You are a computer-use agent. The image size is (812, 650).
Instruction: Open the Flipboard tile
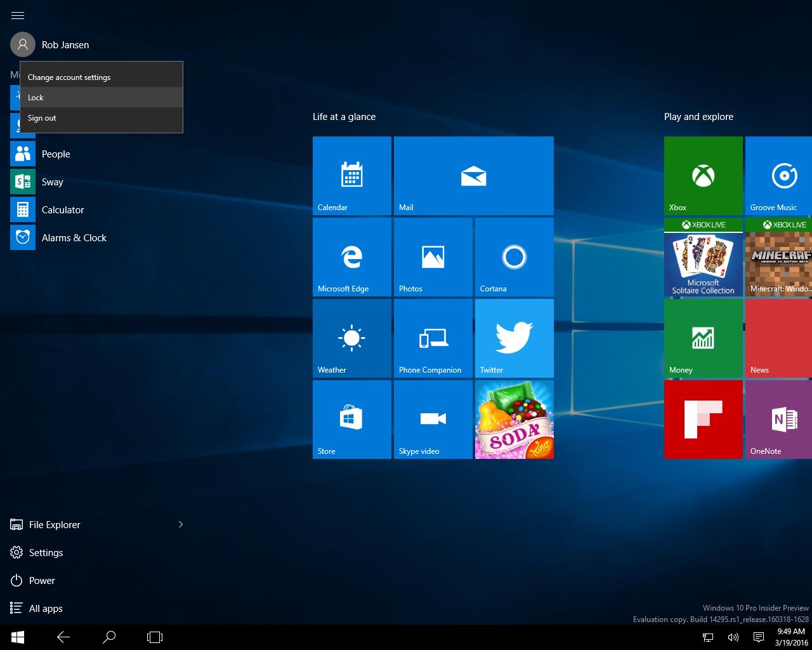704,420
